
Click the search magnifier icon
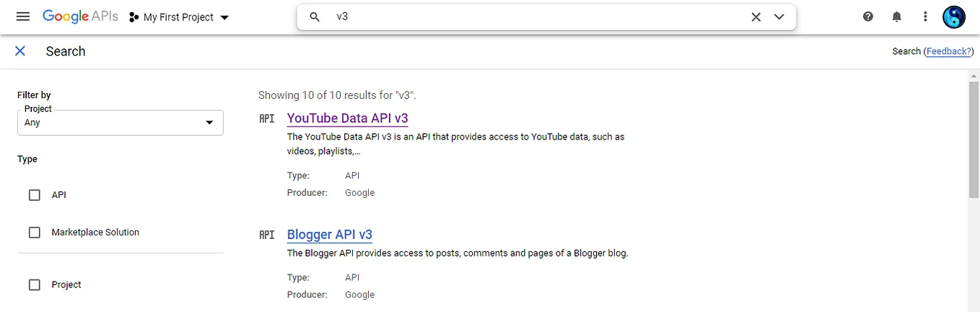[x=315, y=17]
